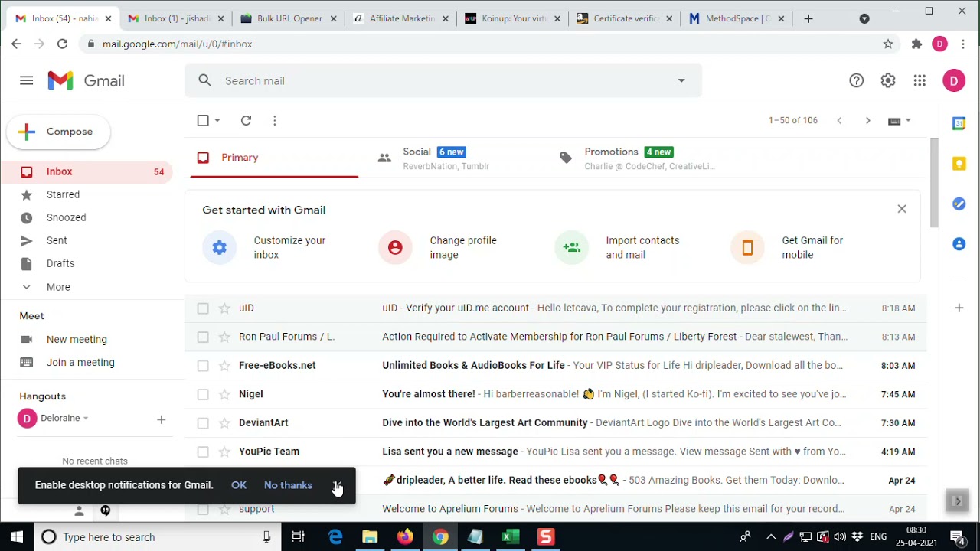Select the Ron Paul Forums email checkbox

tap(203, 337)
